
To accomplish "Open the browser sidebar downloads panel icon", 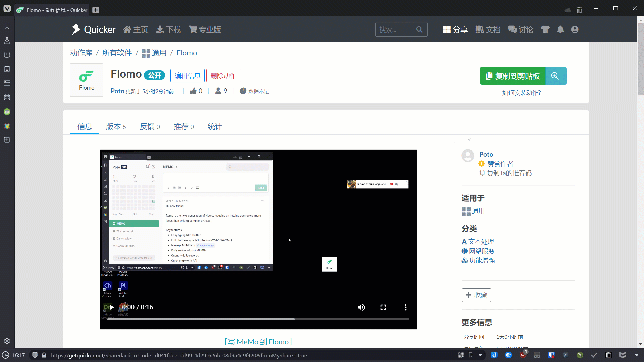I will (x=7, y=40).
